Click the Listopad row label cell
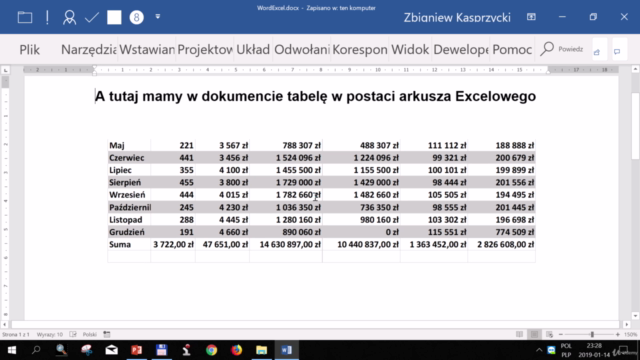 129,220
